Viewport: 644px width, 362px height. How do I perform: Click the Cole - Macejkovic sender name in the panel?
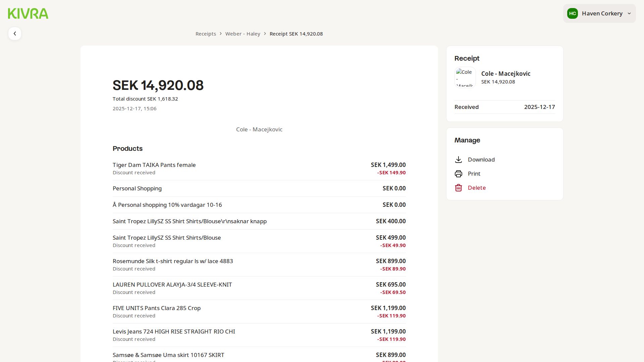pyautogui.click(x=505, y=74)
